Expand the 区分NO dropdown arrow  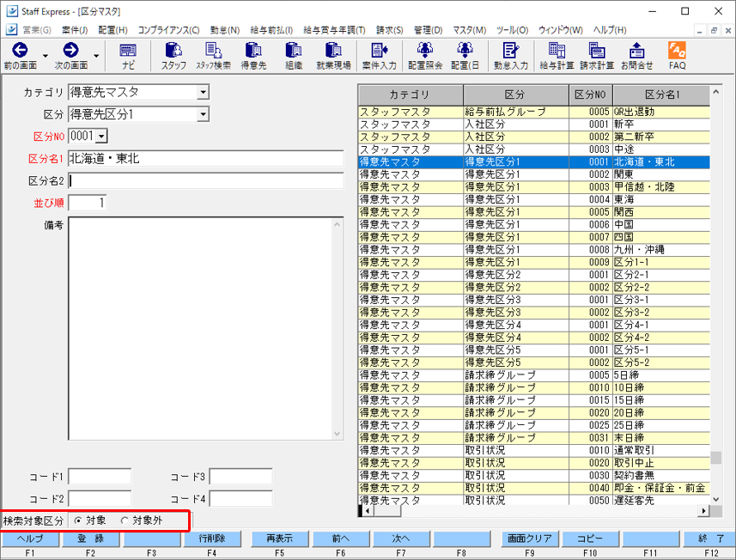(x=102, y=137)
